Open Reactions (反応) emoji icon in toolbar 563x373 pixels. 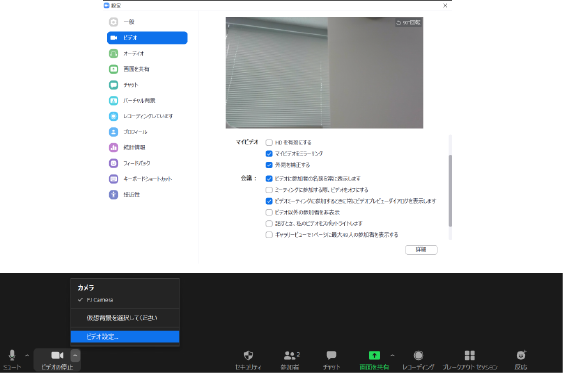(x=521, y=355)
